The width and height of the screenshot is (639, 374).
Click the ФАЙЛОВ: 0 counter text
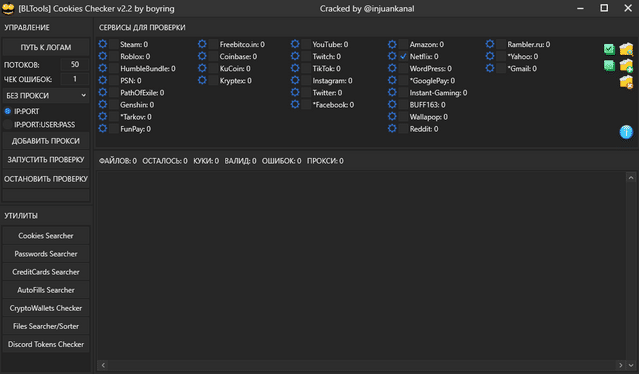tap(118, 161)
